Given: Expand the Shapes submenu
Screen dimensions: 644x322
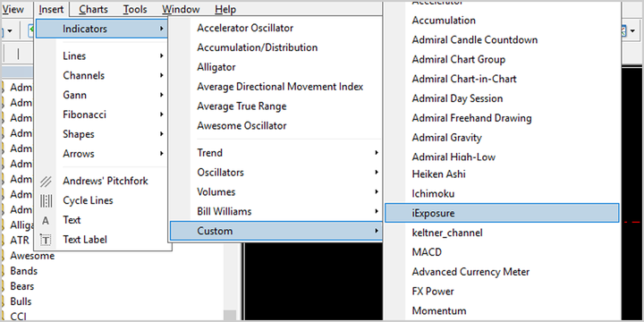Looking at the screenshot, I should (x=101, y=134).
